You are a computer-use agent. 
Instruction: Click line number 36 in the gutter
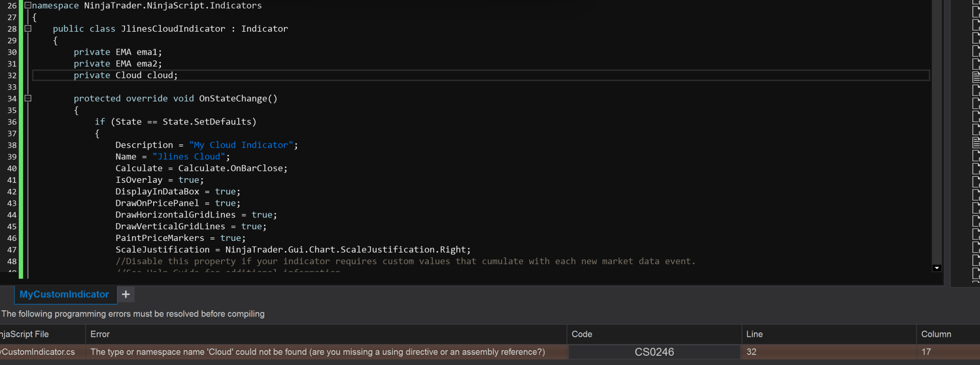[x=12, y=122]
